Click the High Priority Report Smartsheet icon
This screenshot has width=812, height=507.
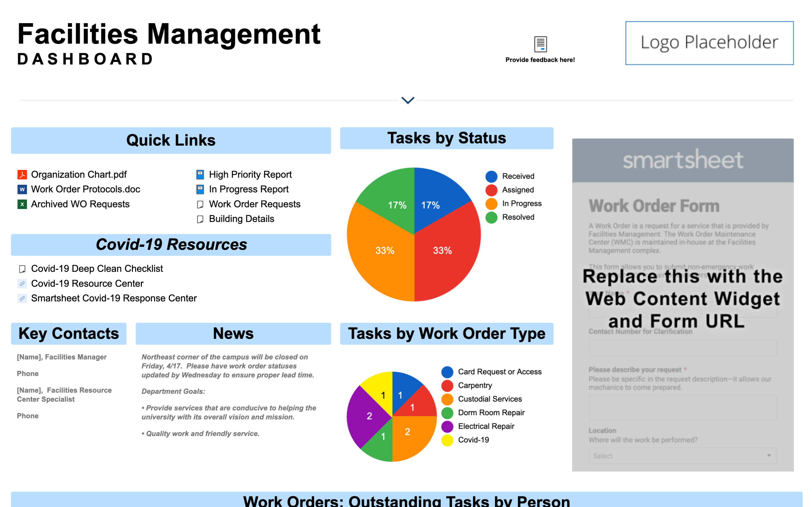click(199, 174)
